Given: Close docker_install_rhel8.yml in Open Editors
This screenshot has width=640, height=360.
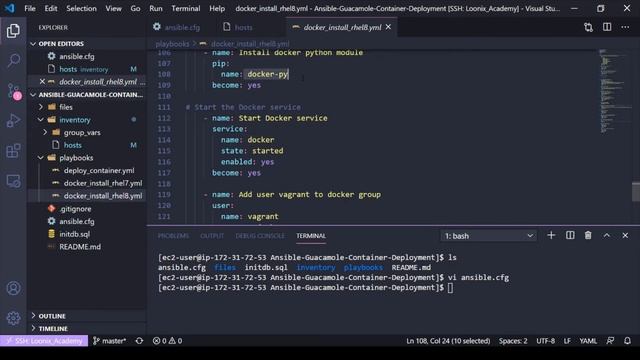Looking at the screenshot, I should click(42, 82).
